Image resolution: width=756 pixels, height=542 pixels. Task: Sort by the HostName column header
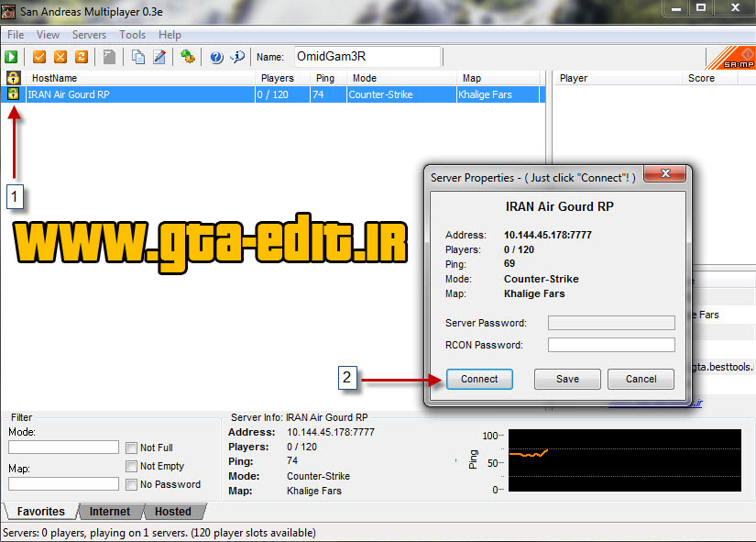pos(140,78)
